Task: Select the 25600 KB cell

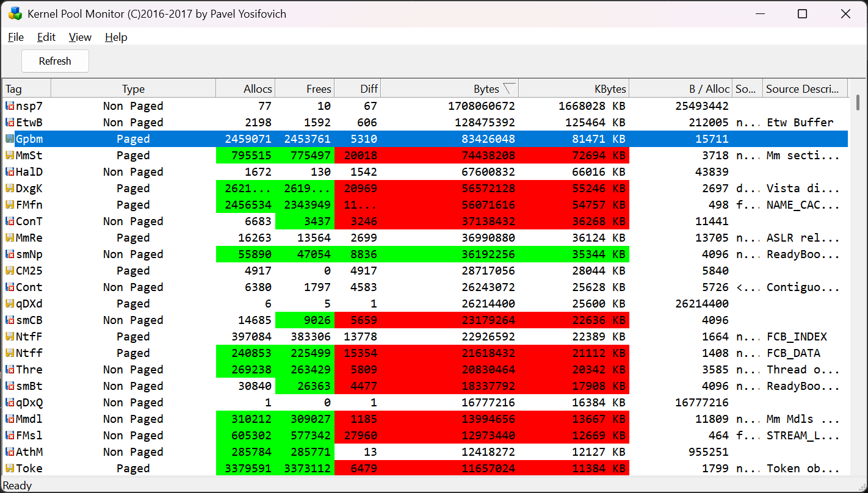Action: click(573, 304)
